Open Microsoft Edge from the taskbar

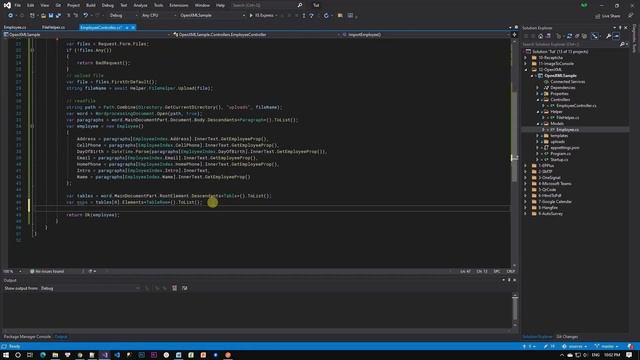43,355
